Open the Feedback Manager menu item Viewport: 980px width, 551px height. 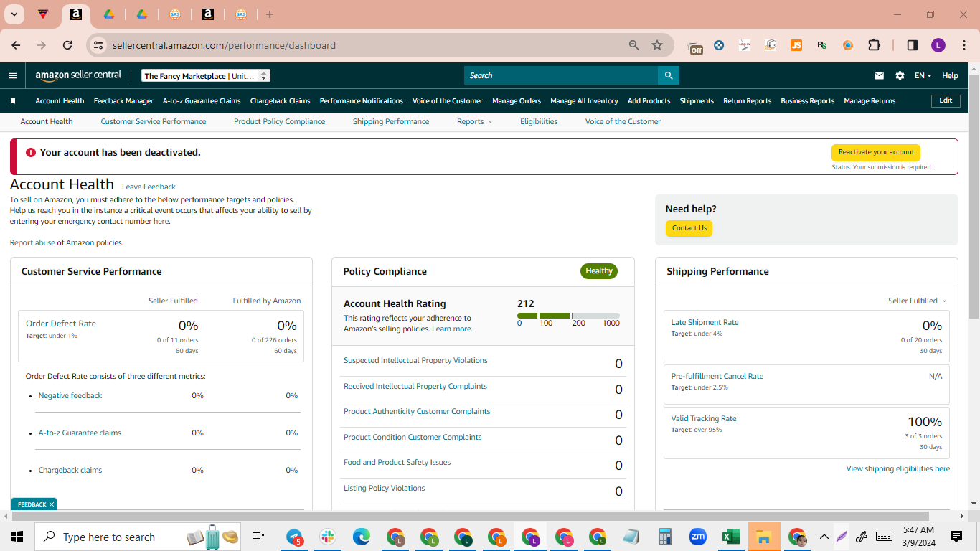123,101
